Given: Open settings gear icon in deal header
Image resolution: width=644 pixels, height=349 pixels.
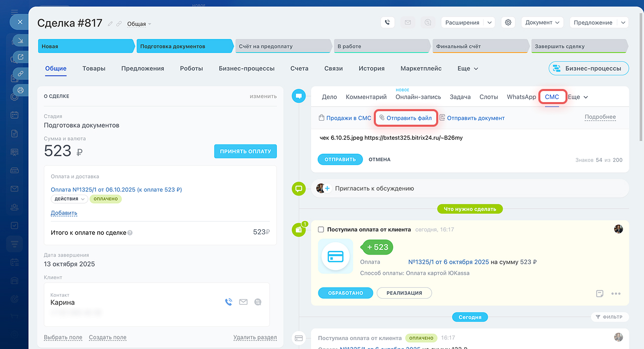Looking at the screenshot, I should [x=508, y=23].
